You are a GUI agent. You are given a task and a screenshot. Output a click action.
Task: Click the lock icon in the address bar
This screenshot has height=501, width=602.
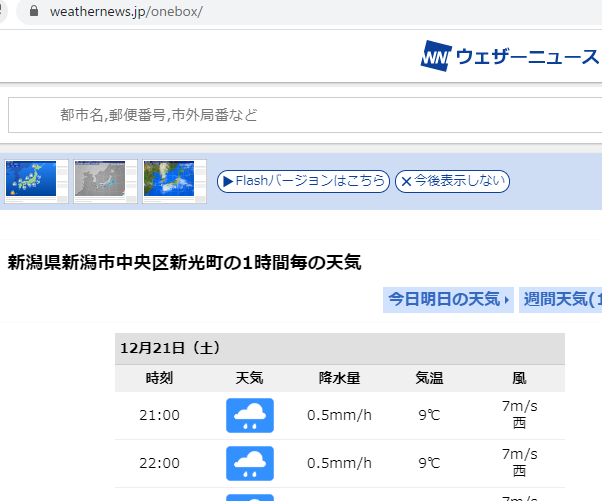point(34,11)
